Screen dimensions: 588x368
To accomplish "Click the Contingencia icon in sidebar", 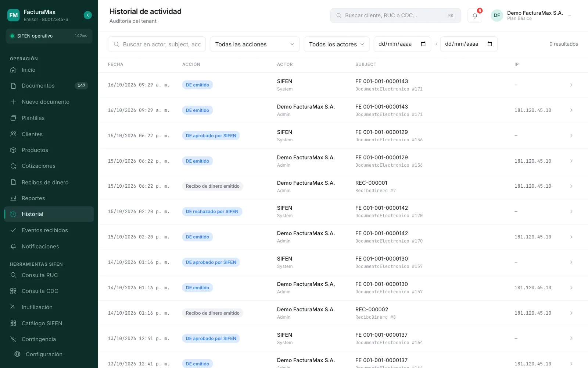I will pyautogui.click(x=13, y=339).
